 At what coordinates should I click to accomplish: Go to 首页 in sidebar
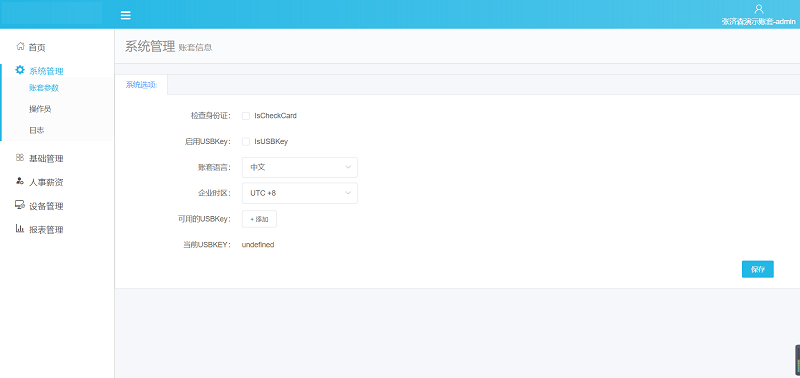(x=37, y=47)
